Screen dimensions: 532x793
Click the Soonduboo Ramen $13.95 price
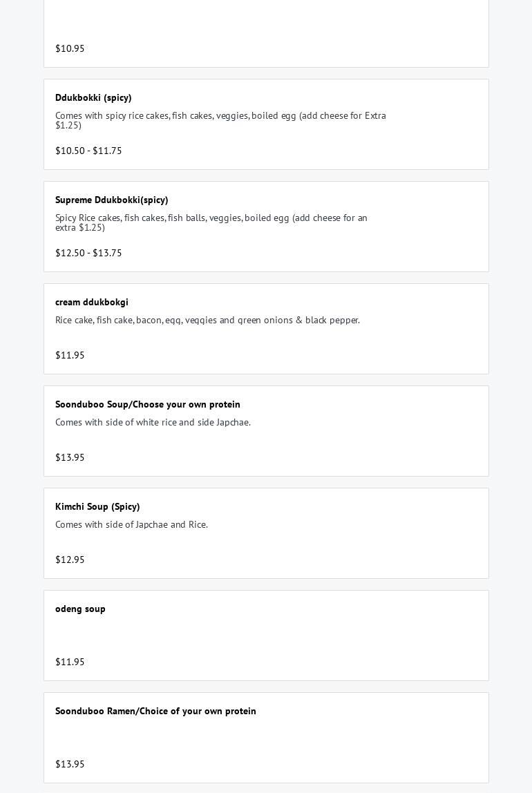[x=70, y=764]
